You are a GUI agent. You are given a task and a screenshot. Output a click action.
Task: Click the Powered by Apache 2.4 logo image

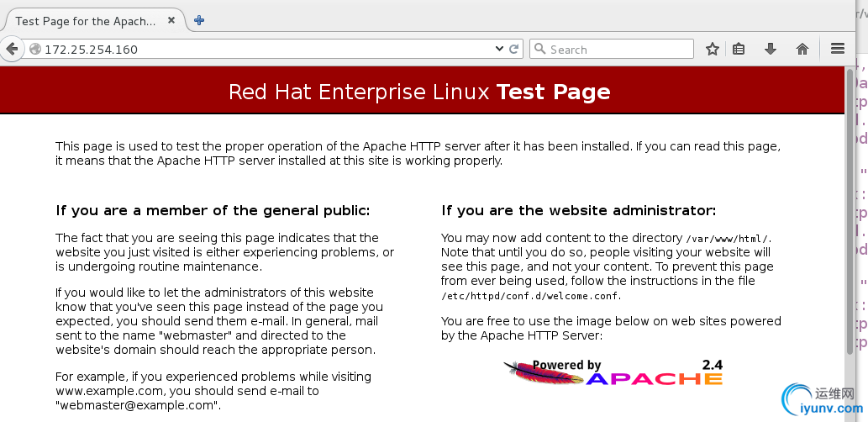613,372
